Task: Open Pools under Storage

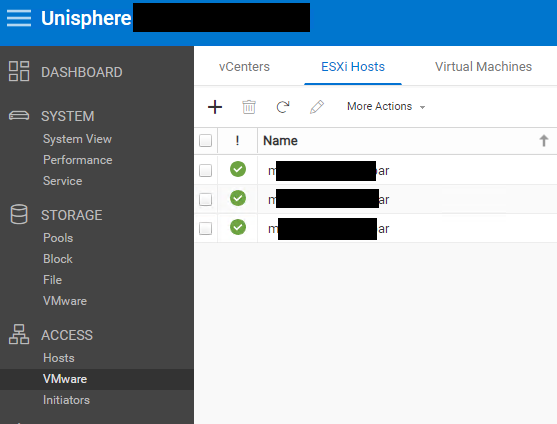Action: coord(58,238)
